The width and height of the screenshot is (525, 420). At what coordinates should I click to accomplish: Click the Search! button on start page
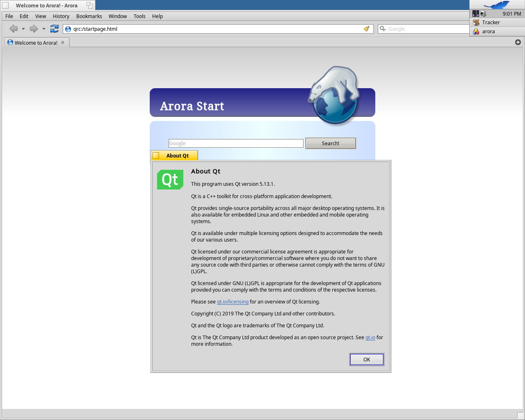click(x=331, y=143)
